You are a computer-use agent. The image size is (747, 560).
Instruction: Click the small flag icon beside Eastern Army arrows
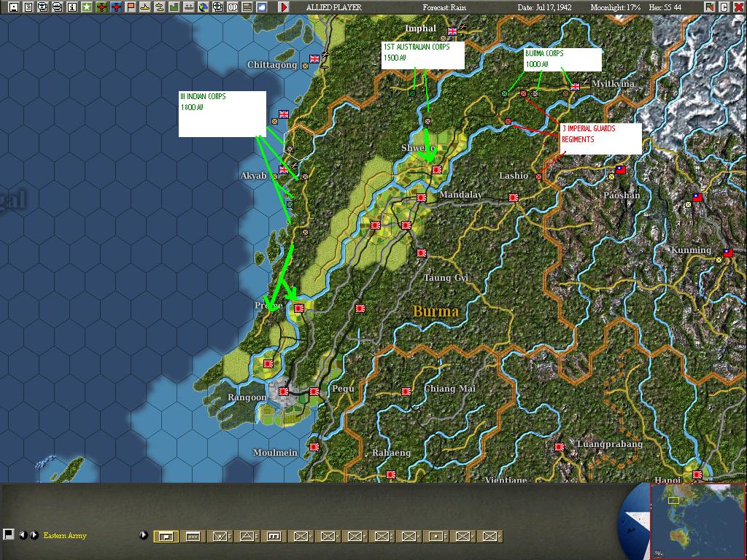click(7, 534)
